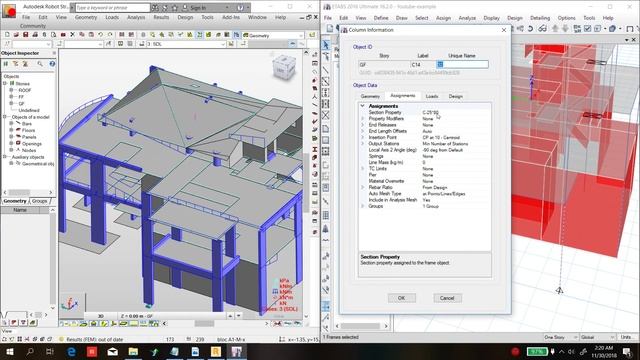Viewport: 640px width, 360px height.
Task: Click the Unique Name input field
Action: 462,64
